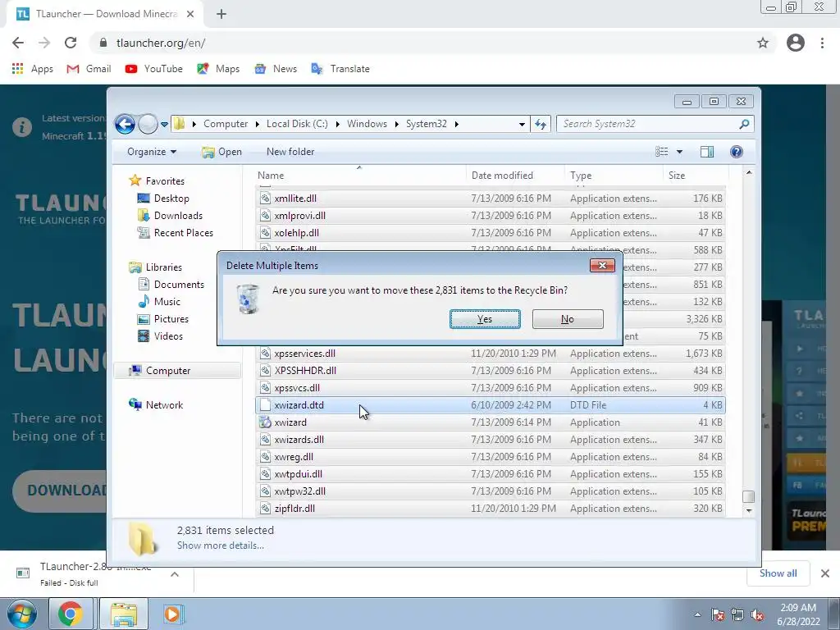840x630 pixels.
Task: Sort files by Date modified column
Action: click(x=515, y=176)
